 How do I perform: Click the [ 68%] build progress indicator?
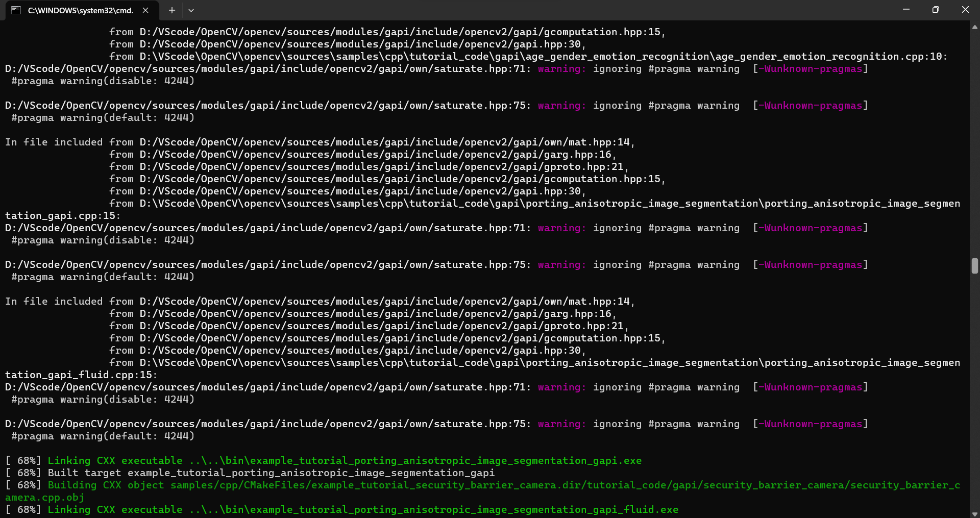[x=23, y=460]
